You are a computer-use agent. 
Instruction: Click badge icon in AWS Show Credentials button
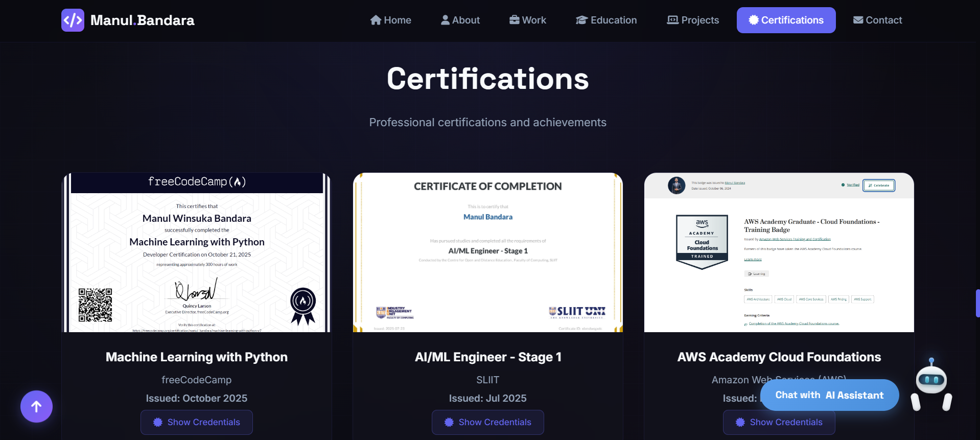click(740, 422)
